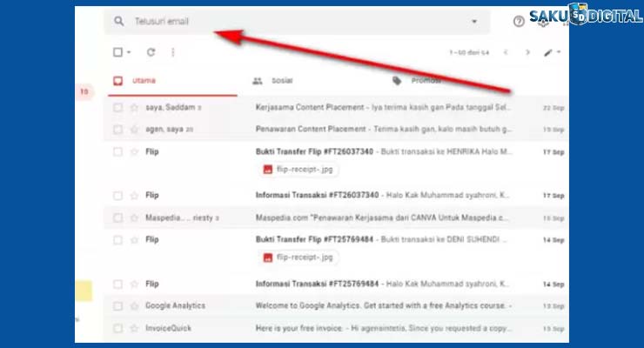
Task: Switch to the Sosial tab
Action: click(x=272, y=81)
